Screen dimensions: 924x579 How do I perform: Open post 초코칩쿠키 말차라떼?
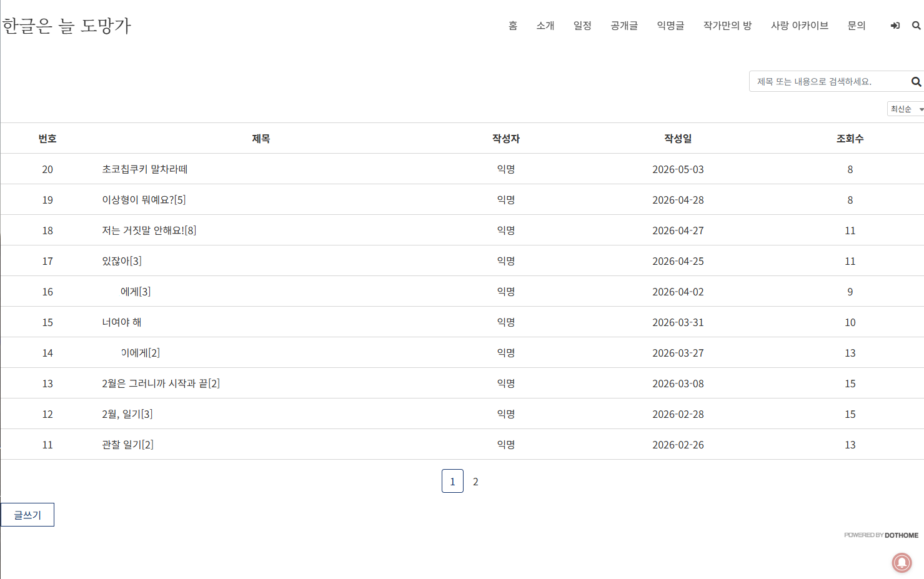tap(145, 169)
